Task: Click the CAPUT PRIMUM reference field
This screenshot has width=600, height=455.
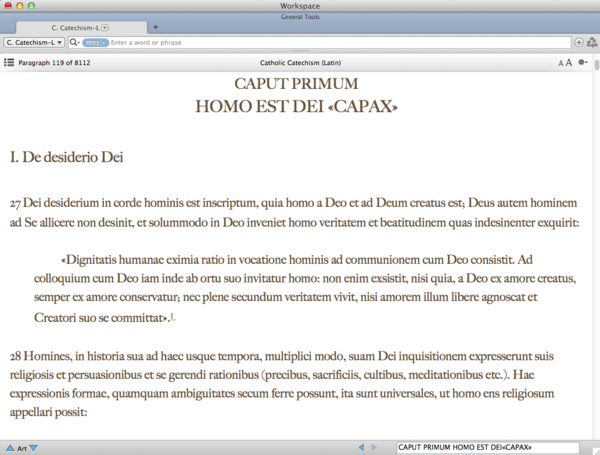Action: point(488,447)
